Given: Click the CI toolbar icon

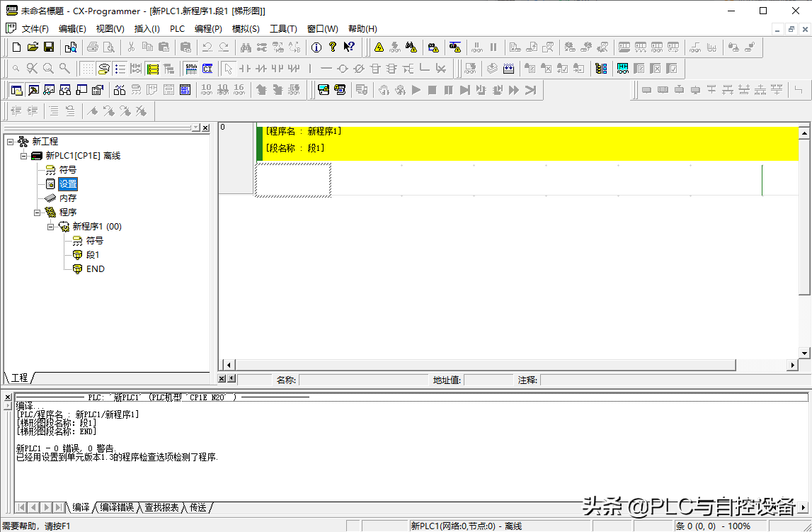Looking at the screenshot, I should click(x=207, y=69).
